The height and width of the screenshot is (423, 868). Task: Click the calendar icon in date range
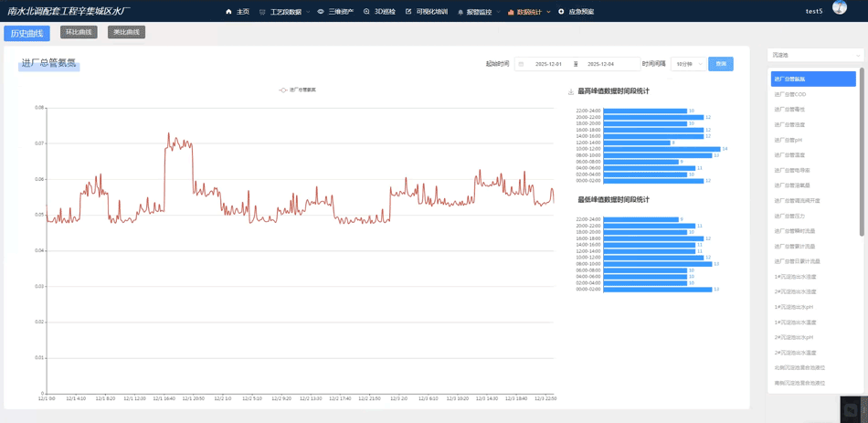coord(521,64)
